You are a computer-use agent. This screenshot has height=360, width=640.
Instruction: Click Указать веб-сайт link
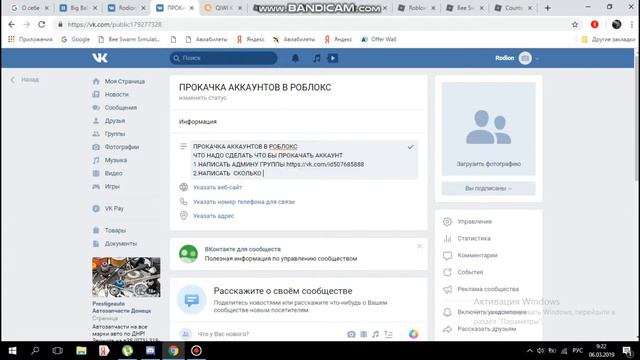tap(218, 187)
